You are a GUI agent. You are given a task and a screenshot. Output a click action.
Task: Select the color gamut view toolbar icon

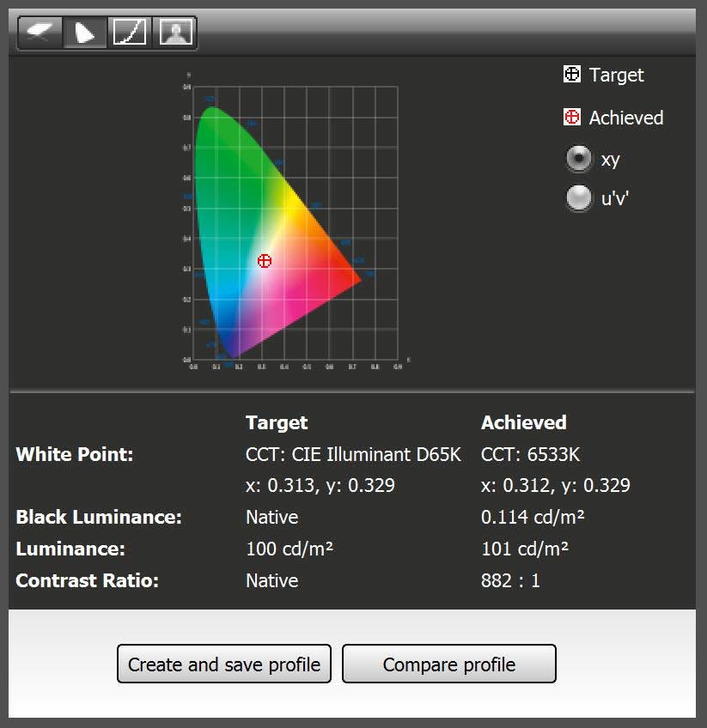pyautogui.click(x=84, y=33)
